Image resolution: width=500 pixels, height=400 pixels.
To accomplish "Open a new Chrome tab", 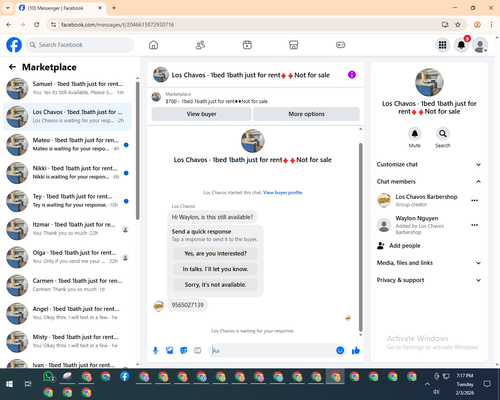I will pyautogui.click(x=114, y=8).
